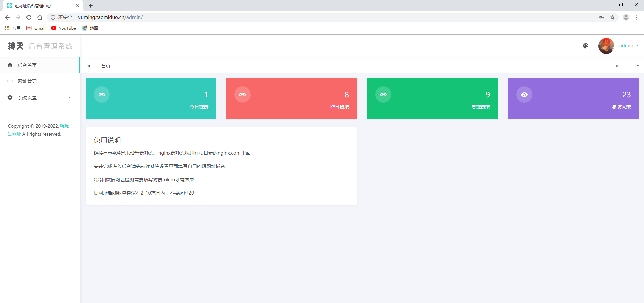Click the 搏天 后台管理系统 logo
The height and width of the screenshot is (303, 644).
[40, 46]
